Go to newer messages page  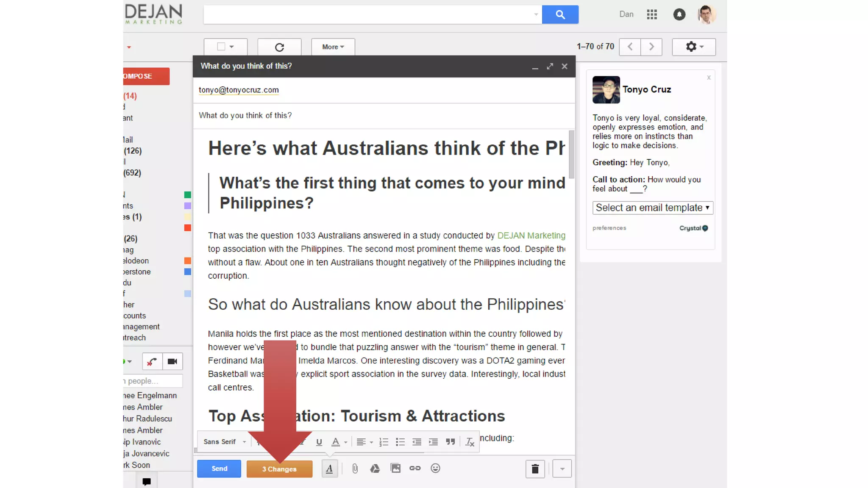coord(630,47)
